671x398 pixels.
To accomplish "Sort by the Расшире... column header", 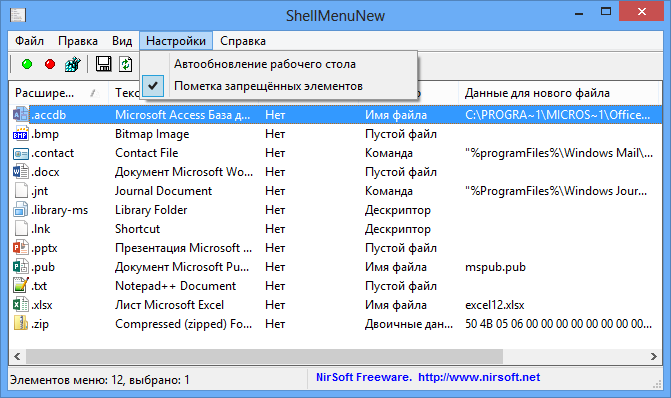I will pos(59,93).
